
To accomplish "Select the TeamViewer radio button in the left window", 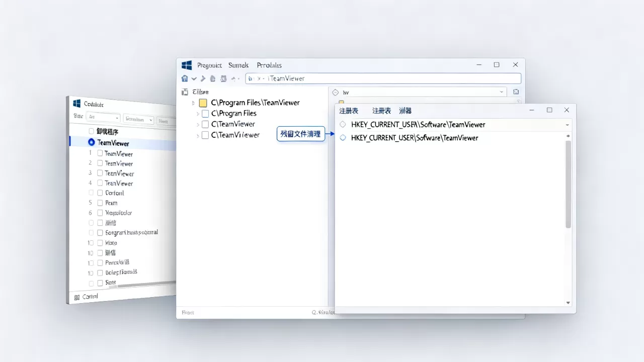I will pyautogui.click(x=92, y=143).
